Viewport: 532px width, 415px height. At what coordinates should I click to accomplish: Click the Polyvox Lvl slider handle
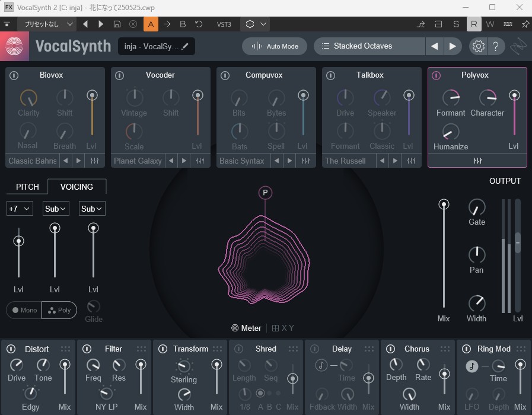tap(514, 95)
